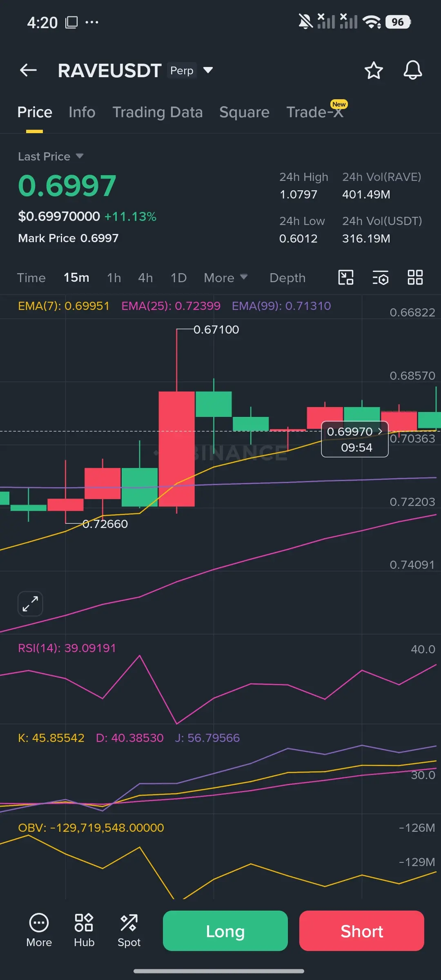Image resolution: width=441 pixels, height=980 pixels.
Task: Tap the Mark Price 0.6997 text
Action: pos(68,238)
